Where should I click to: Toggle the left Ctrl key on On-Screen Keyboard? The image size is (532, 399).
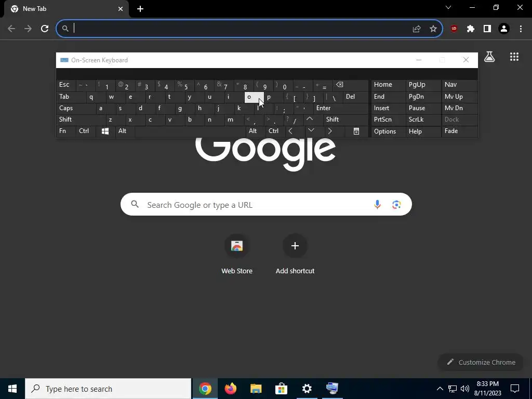(x=86, y=131)
